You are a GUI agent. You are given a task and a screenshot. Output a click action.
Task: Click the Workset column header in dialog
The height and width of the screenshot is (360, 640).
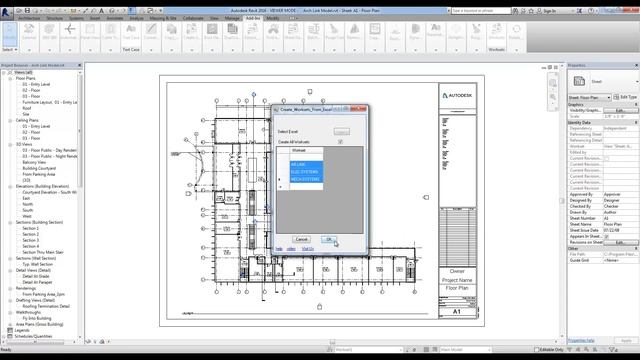click(x=306, y=151)
